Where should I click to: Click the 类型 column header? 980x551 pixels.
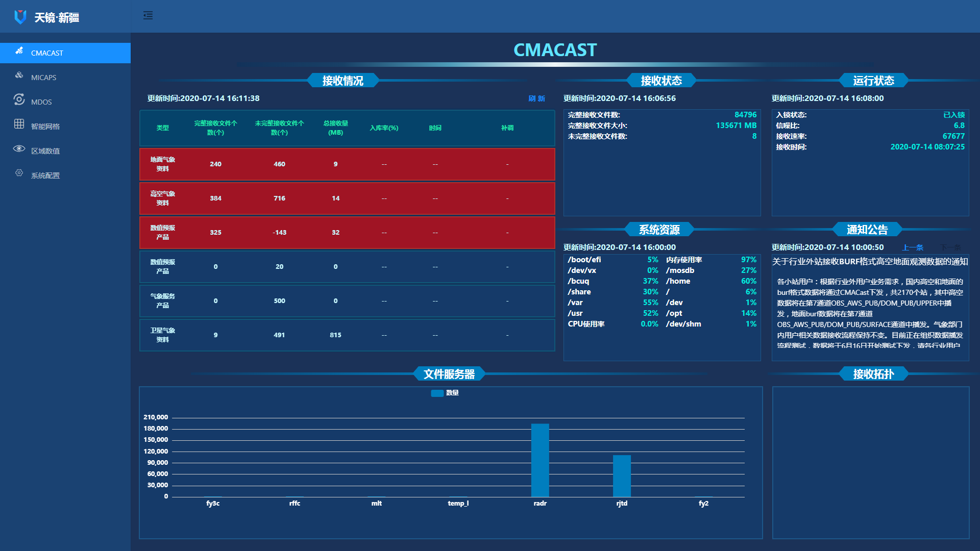pyautogui.click(x=162, y=128)
